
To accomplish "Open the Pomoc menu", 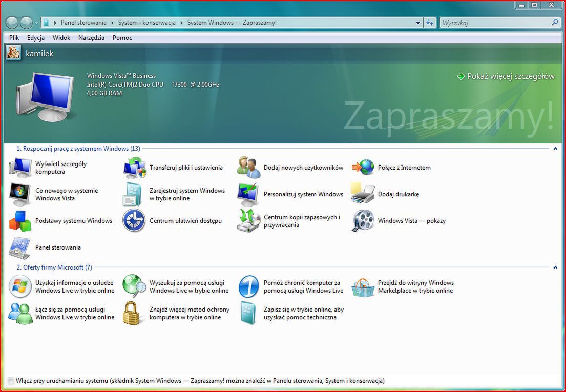I will [122, 37].
